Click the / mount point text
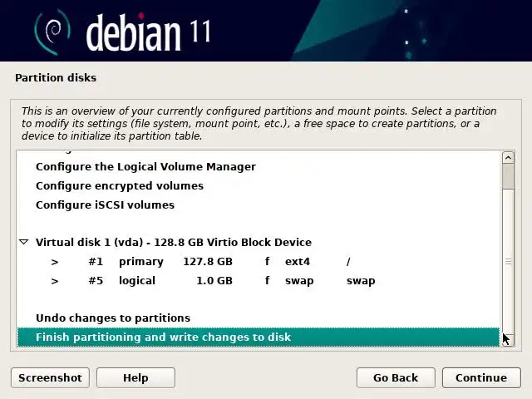The image size is (532, 399). point(348,262)
